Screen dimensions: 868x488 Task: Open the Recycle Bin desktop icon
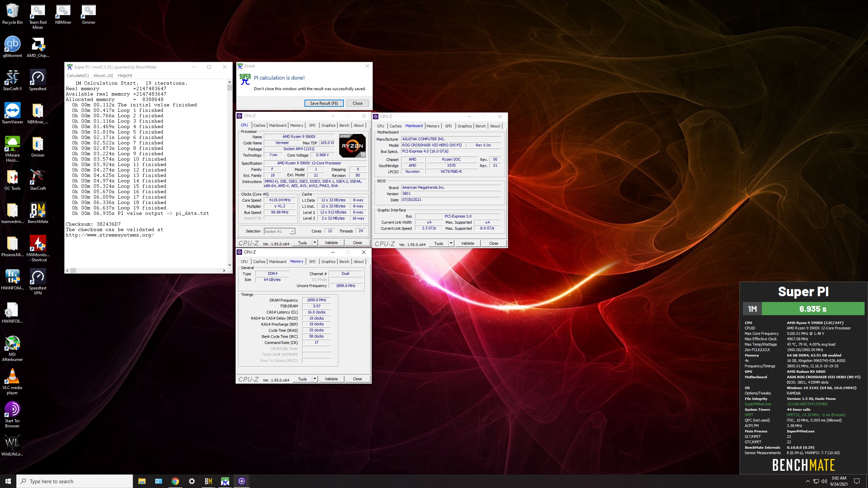[x=13, y=14]
